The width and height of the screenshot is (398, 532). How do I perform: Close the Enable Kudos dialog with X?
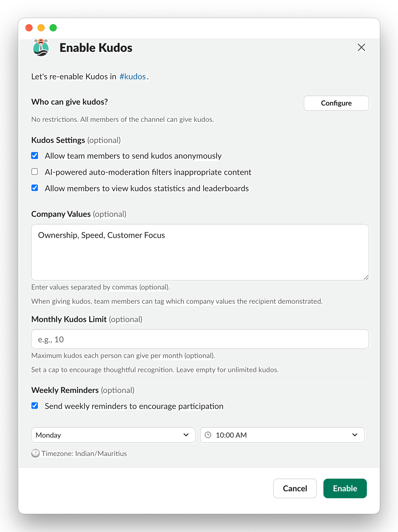362,47
